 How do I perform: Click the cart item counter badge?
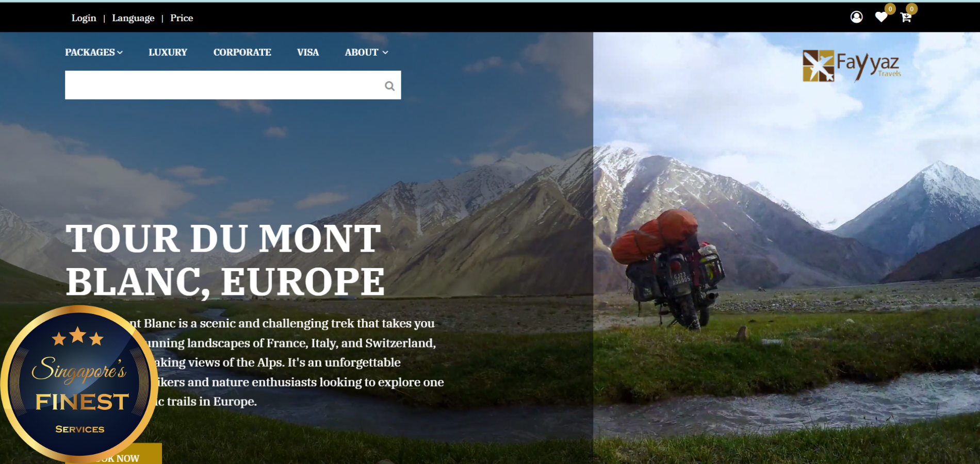click(x=911, y=9)
